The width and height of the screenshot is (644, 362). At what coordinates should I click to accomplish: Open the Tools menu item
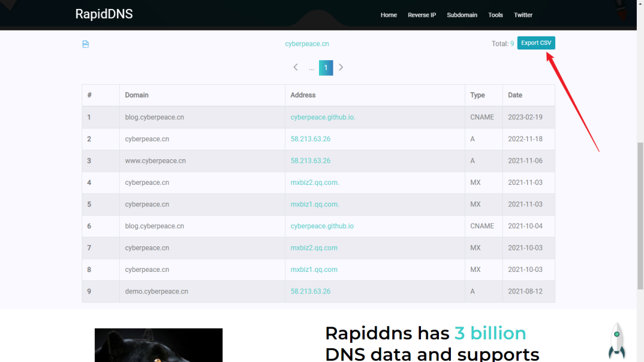point(496,15)
